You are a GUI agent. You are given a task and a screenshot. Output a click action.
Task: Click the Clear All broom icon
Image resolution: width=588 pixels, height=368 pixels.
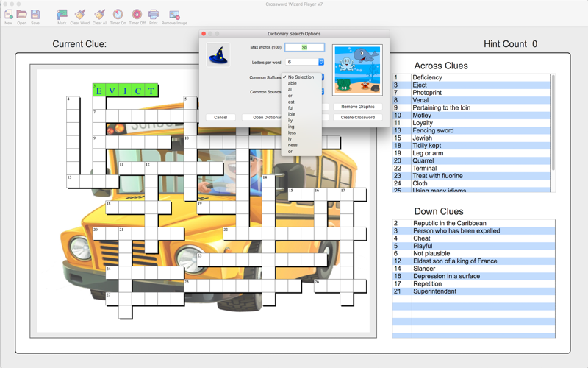point(99,15)
